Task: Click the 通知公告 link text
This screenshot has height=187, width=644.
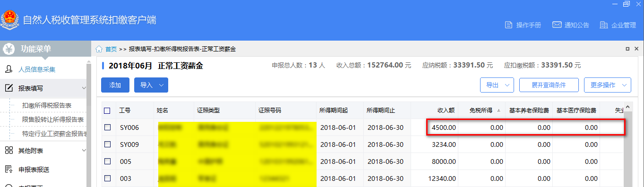Action: [x=577, y=25]
